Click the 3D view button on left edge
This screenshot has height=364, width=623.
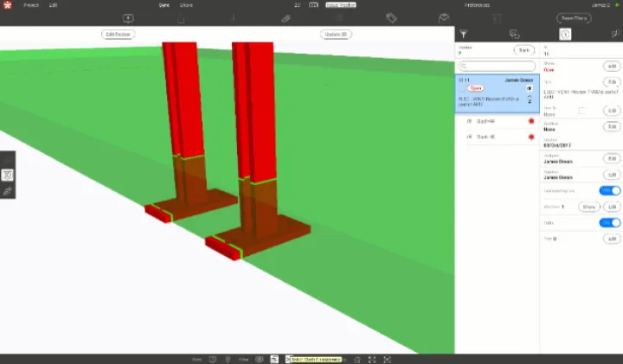[7, 175]
